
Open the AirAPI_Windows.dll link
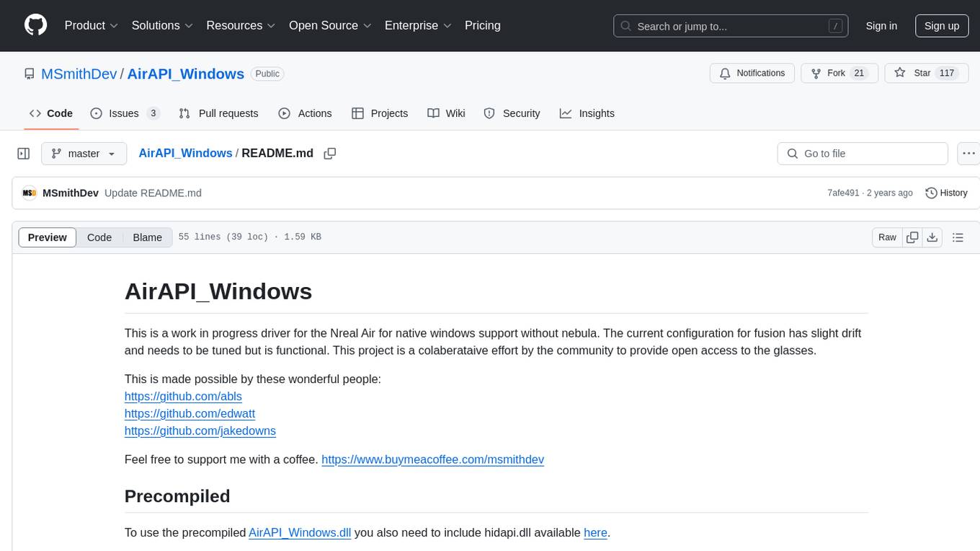[300, 532]
